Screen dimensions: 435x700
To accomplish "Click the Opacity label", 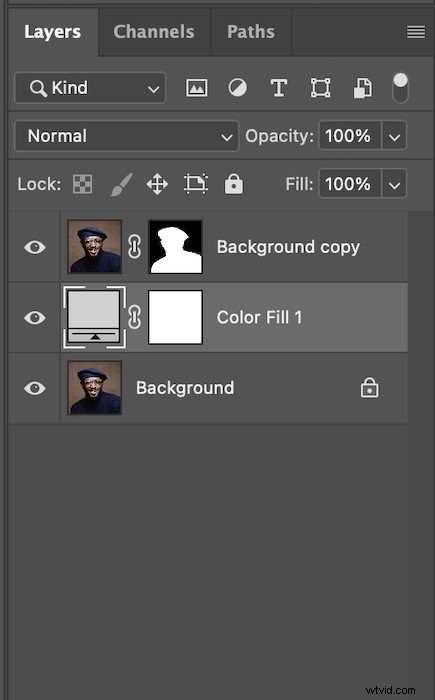I will [x=279, y=136].
